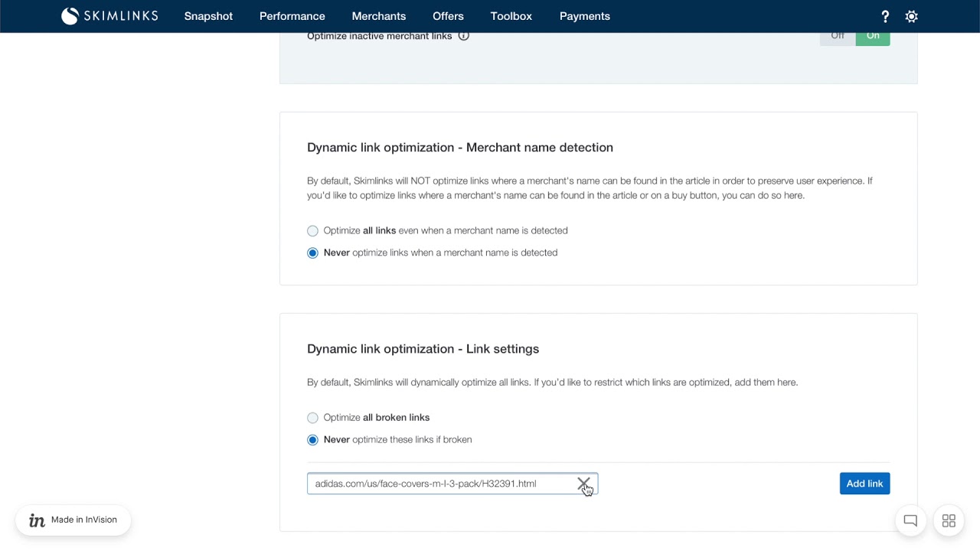Click the Merchant name detection heading
The width and height of the screenshot is (980, 551).
460,148
